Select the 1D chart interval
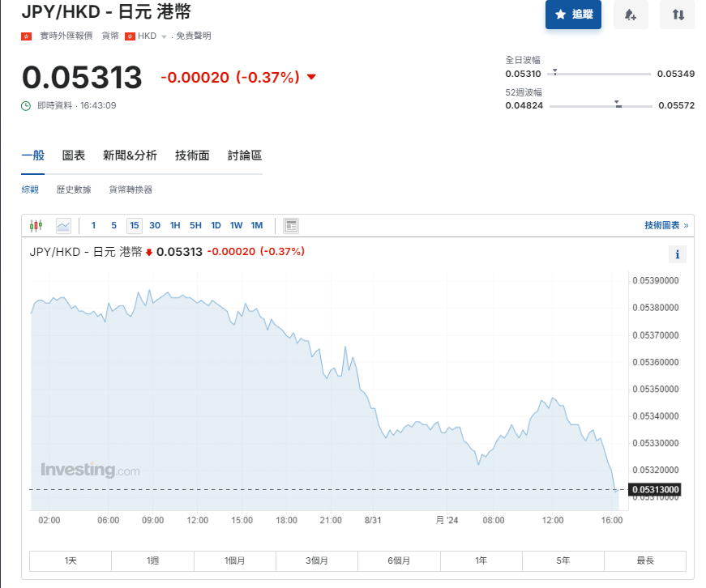This screenshot has width=706, height=588. pos(216,225)
